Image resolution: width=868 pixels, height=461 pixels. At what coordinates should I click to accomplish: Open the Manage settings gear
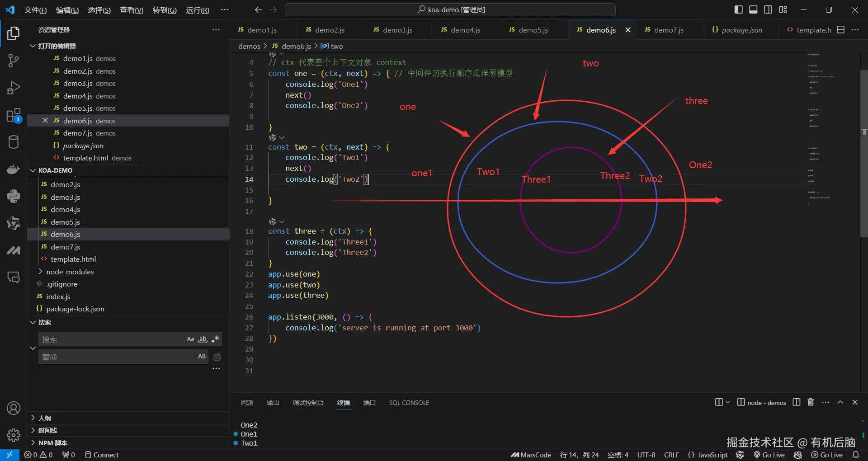click(14, 435)
